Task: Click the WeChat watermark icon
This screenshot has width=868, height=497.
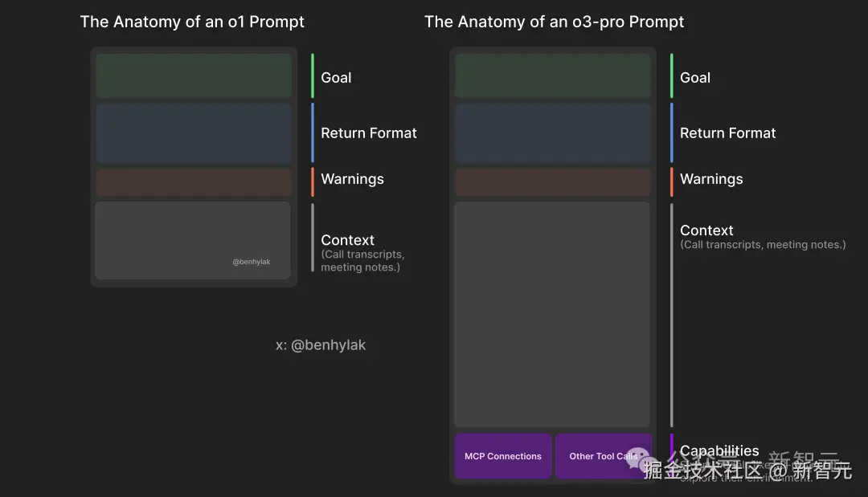Action: (x=639, y=458)
